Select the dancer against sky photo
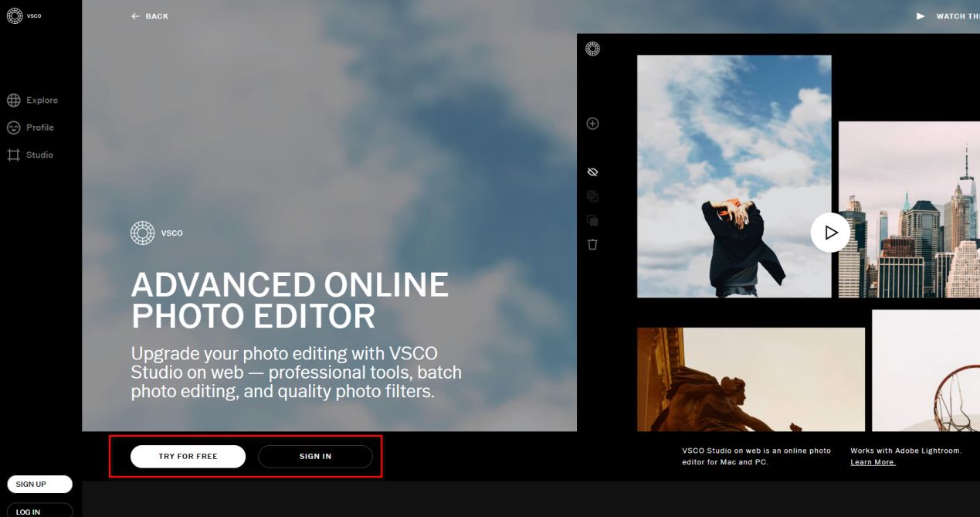 tap(734, 176)
